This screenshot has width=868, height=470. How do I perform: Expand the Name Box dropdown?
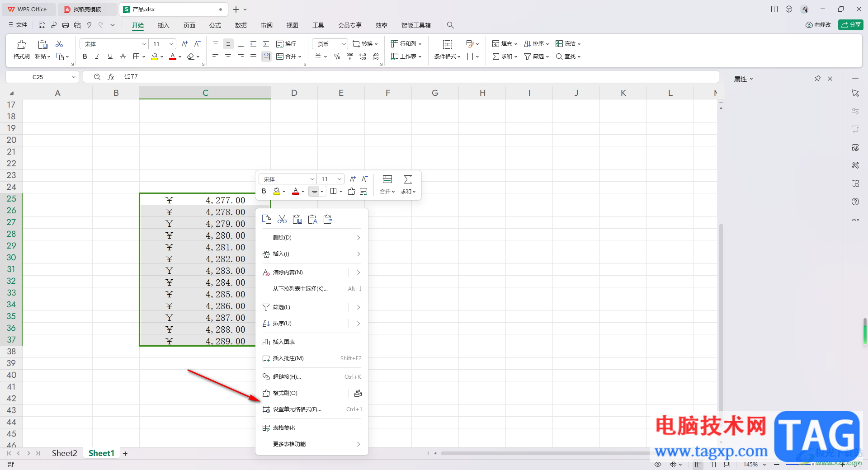pos(73,77)
